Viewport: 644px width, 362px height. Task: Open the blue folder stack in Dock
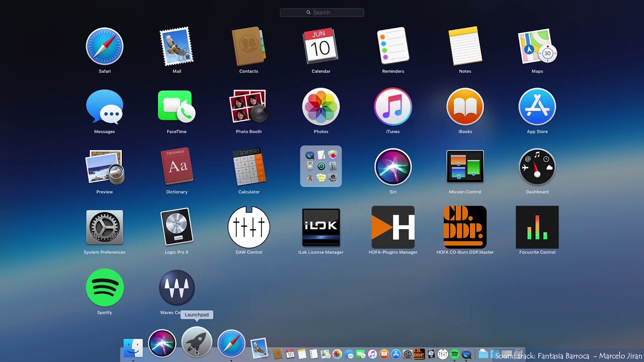[484, 354]
